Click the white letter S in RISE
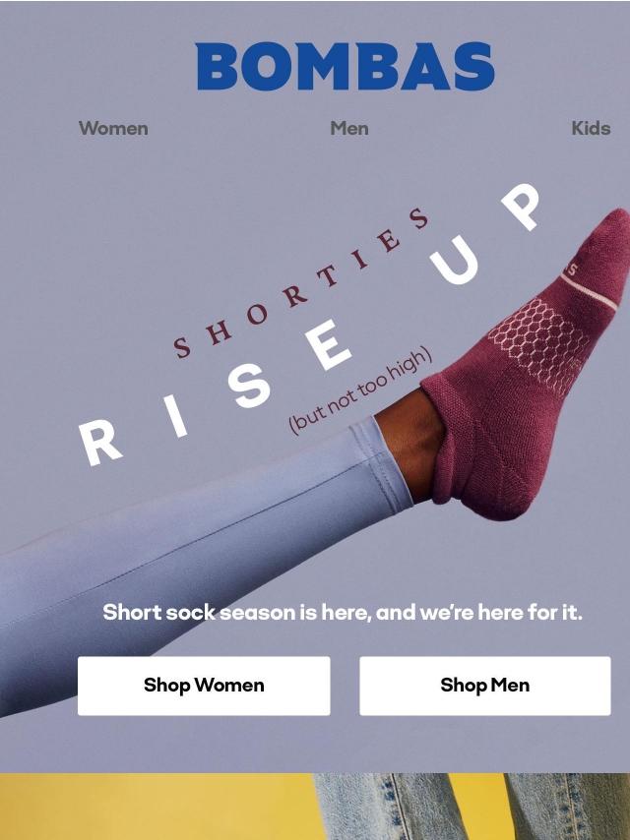 [x=248, y=387]
